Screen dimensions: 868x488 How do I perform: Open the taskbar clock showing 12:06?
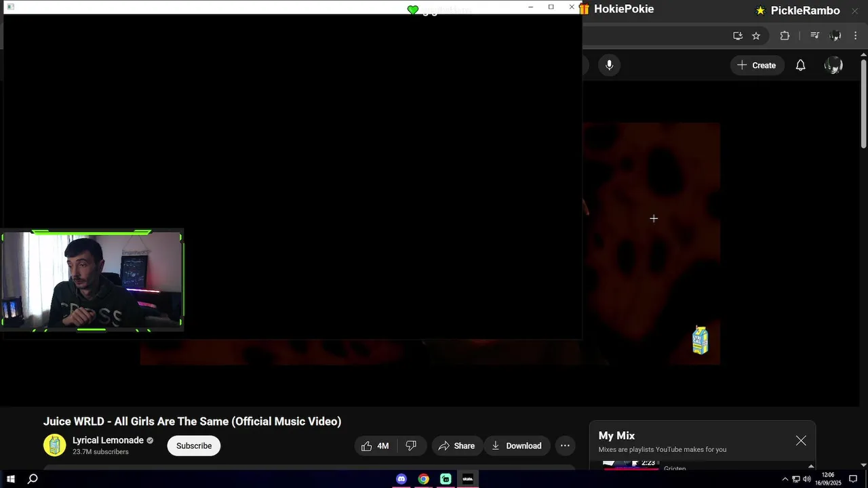[x=828, y=479]
